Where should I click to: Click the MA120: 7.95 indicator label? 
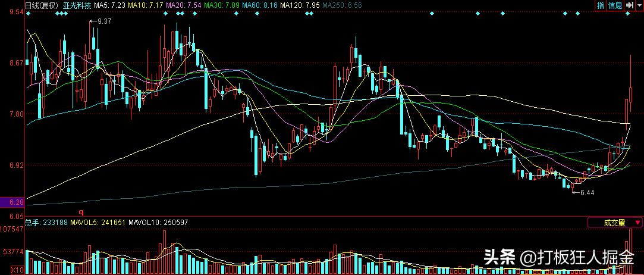tap(300, 5)
